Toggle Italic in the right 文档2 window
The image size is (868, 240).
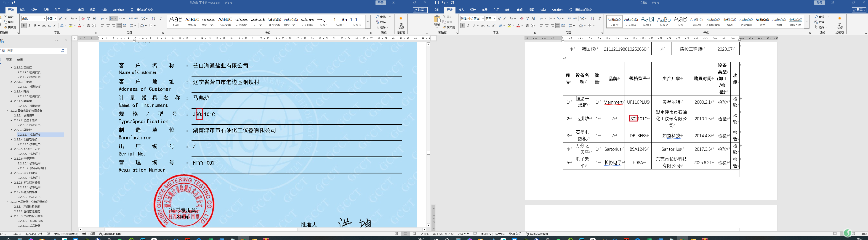tap(468, 26)
